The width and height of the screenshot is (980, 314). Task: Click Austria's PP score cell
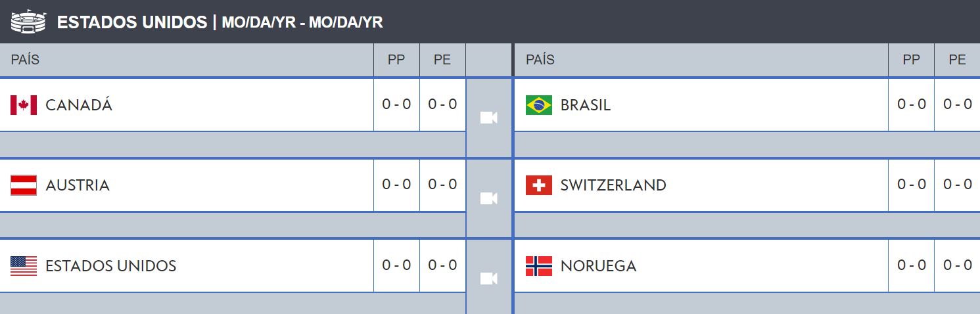pyautogui.click(x=396, y=185)
